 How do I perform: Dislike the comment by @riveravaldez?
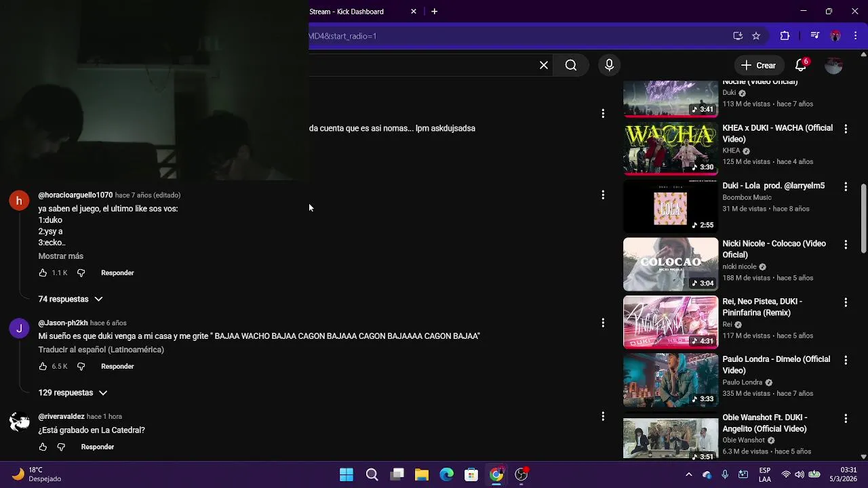pos(61,447)
